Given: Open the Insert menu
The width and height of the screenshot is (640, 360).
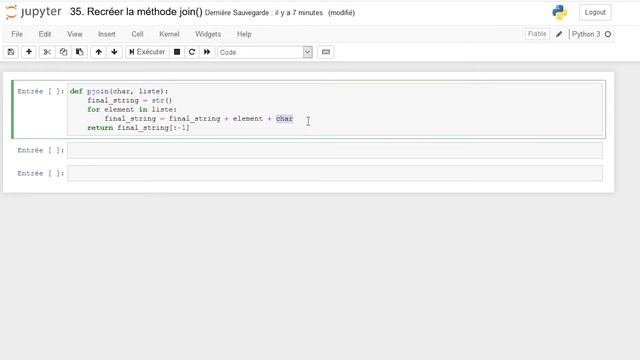Looking at the screenshot, I should (x=107, y=34).
